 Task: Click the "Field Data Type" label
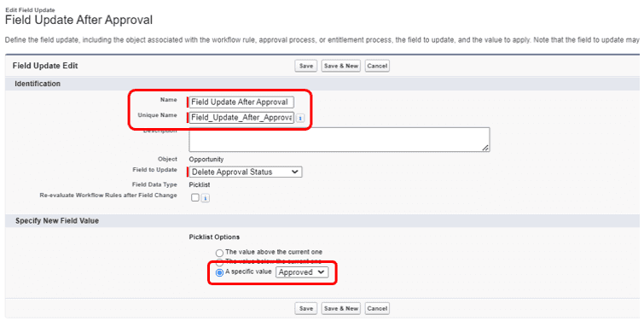click(154, 184)
